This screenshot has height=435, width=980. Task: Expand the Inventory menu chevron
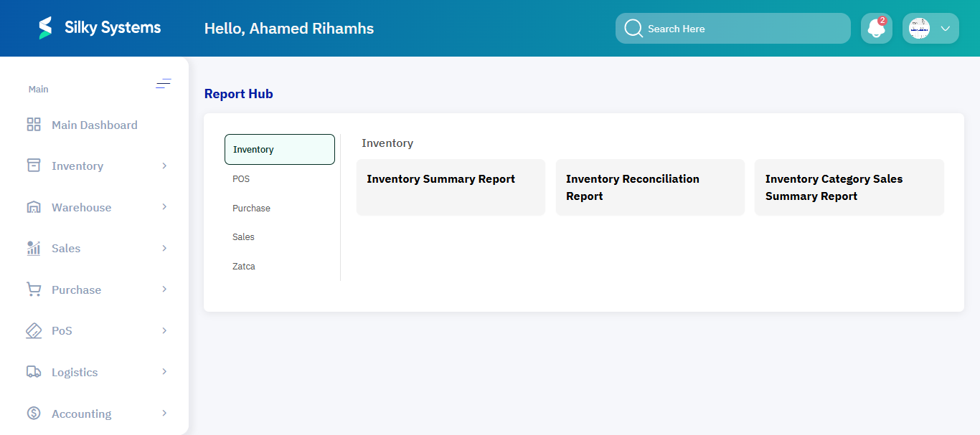164,166
